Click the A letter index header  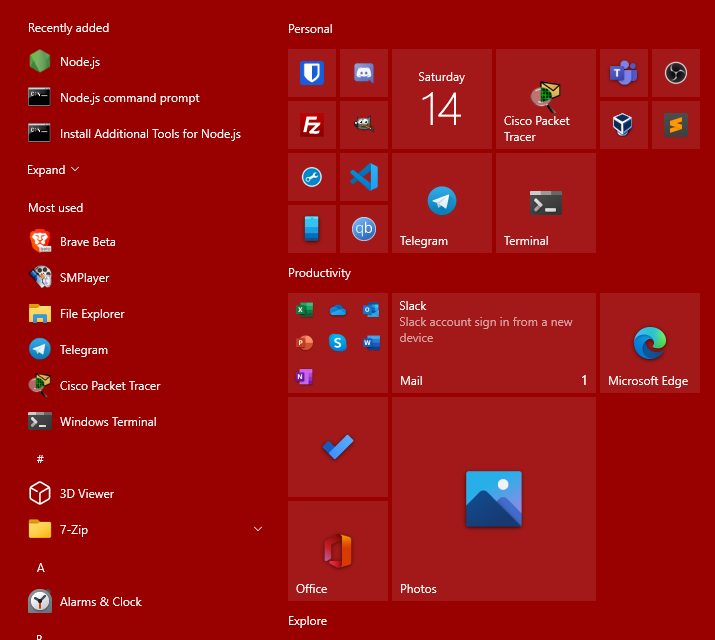coord(41,568)
